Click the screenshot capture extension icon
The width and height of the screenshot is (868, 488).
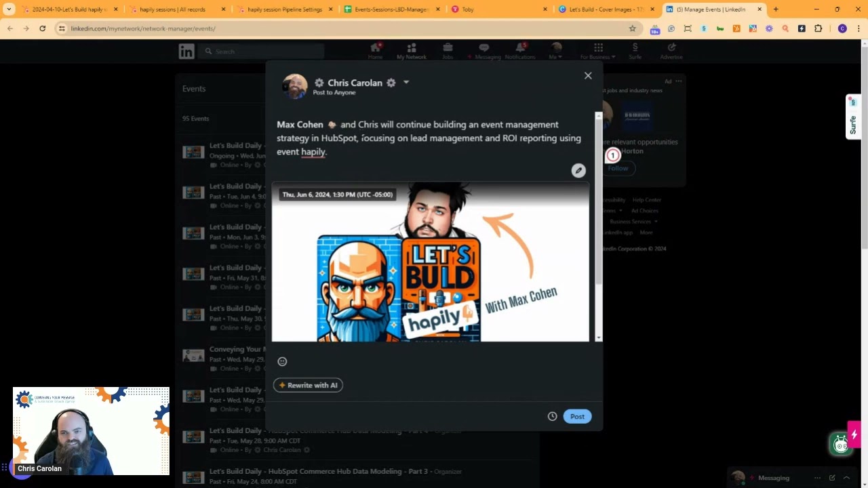pyautogui.click(x=688, y=28)
